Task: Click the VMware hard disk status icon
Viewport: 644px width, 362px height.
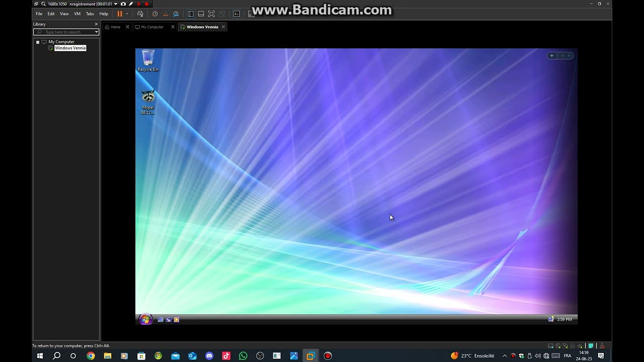Action: click(x=550, y=346)
